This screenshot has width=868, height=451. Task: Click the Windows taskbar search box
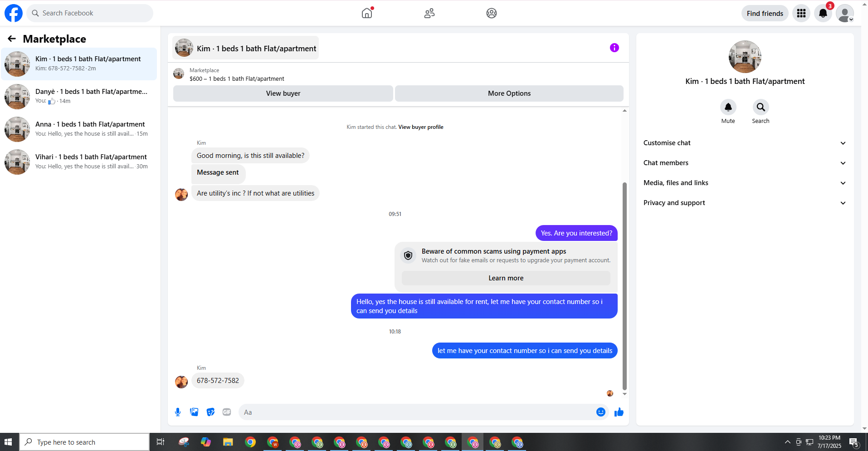pyautogui.click(x=84, y=442)
